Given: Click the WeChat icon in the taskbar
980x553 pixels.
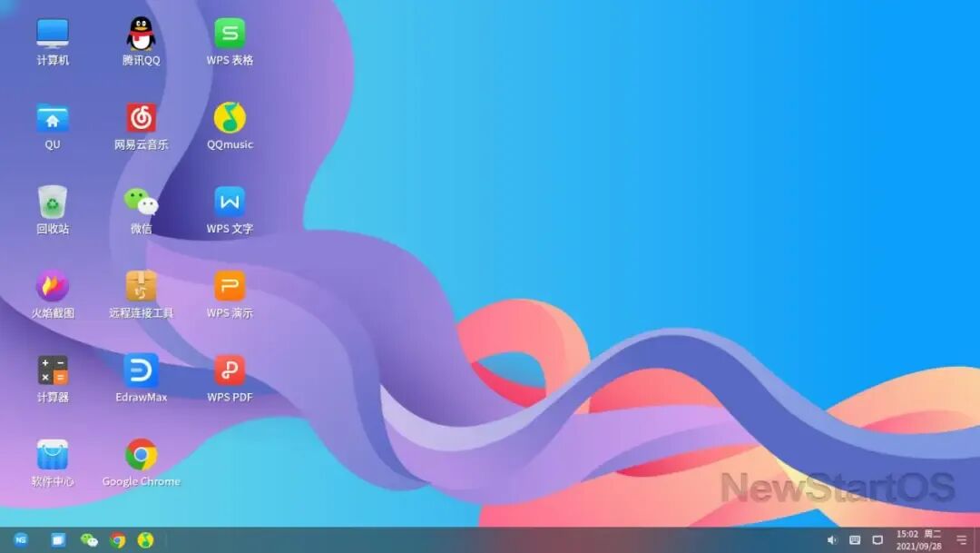Looking at the screenshot, I should pyautogui.click(x=89, y=540).
